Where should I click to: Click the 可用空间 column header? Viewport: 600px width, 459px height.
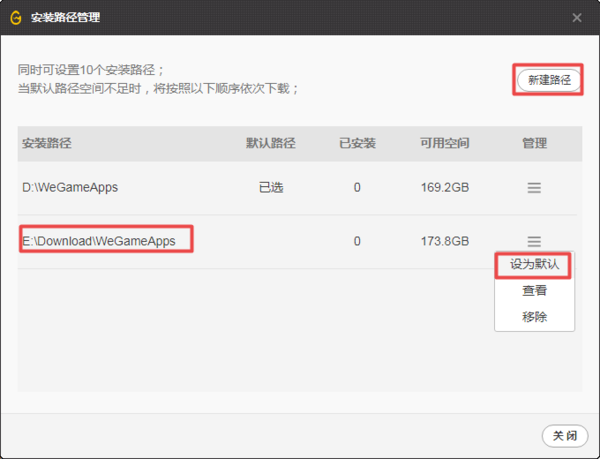point(445,143)
